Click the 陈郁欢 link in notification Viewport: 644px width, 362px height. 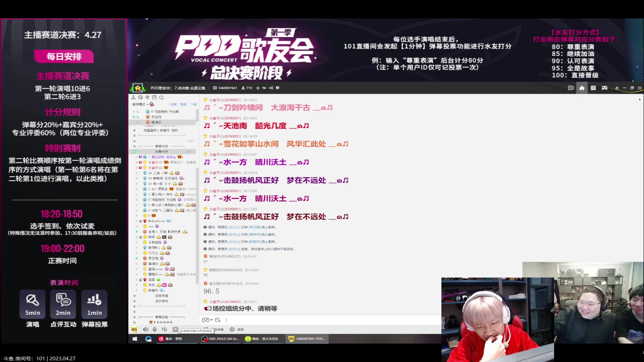pos(255,242)
